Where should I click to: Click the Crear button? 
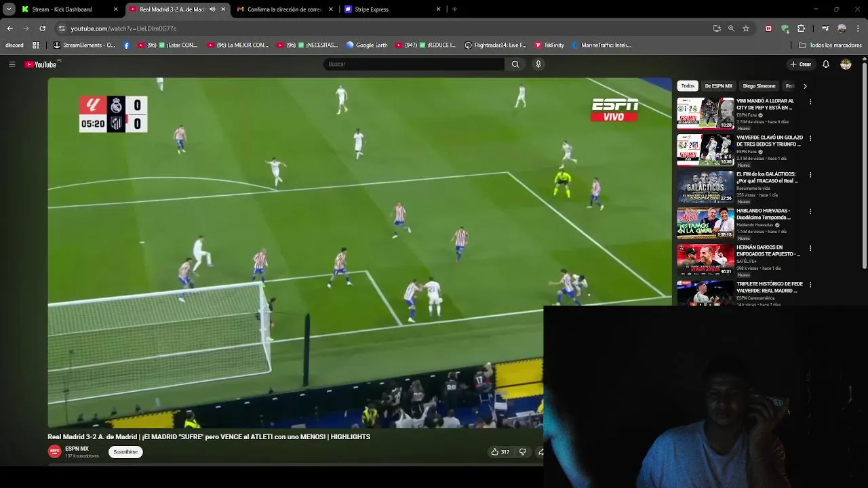click(x=801, y=64)
